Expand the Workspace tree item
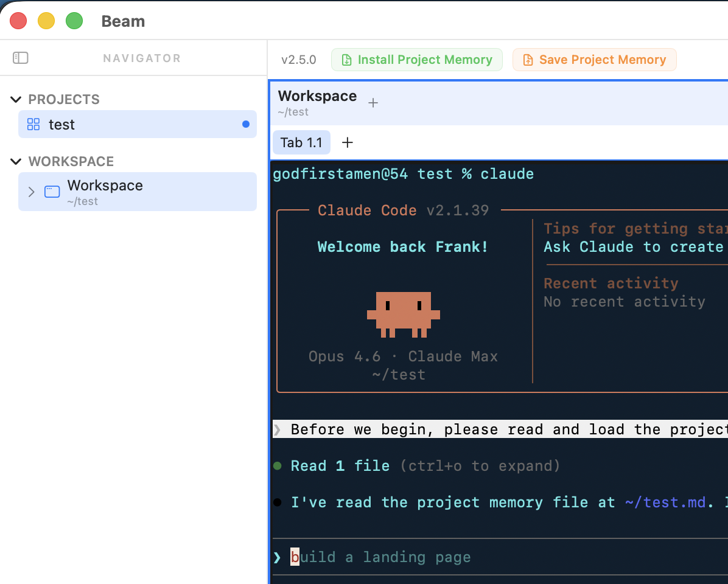728x584 pixels. pos(31,191)
